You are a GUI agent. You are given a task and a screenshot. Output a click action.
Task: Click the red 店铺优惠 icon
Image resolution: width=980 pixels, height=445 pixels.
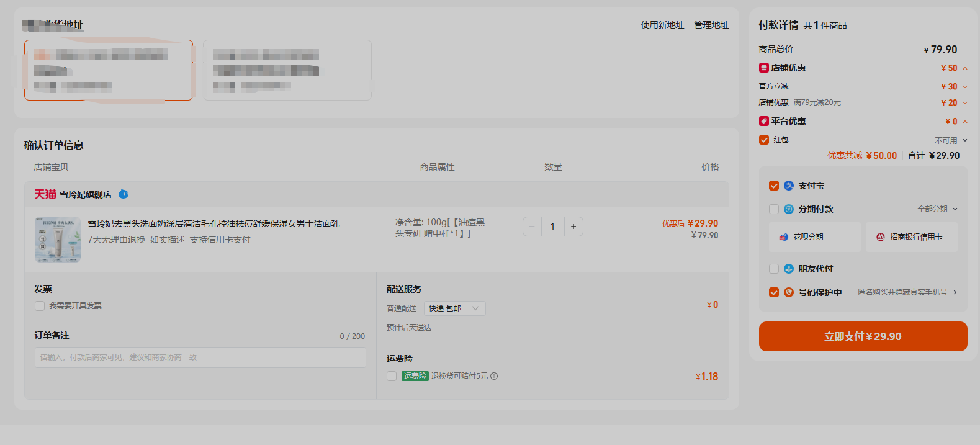(764, 68)
